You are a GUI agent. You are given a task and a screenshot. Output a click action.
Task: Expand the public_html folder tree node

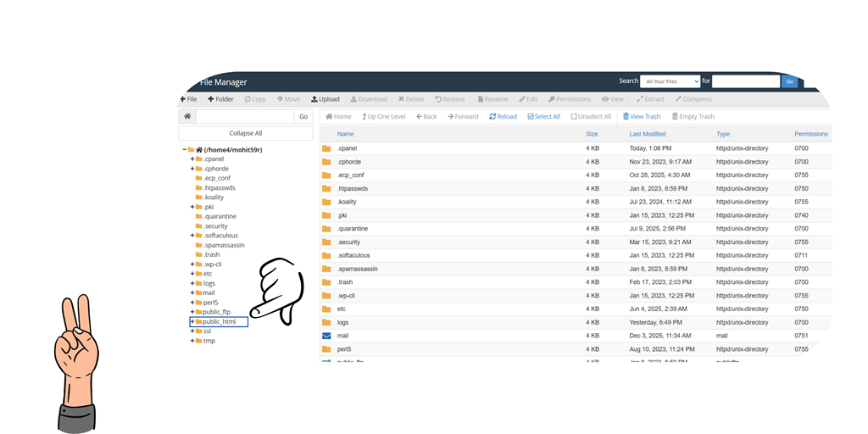tap(192, 322)
